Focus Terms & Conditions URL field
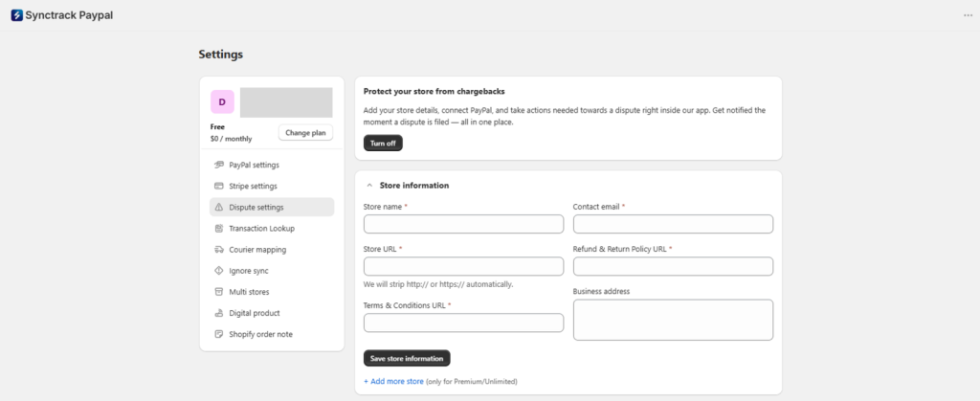The width and height of the screenshot is (980, 401). click(x=464, y=323)
